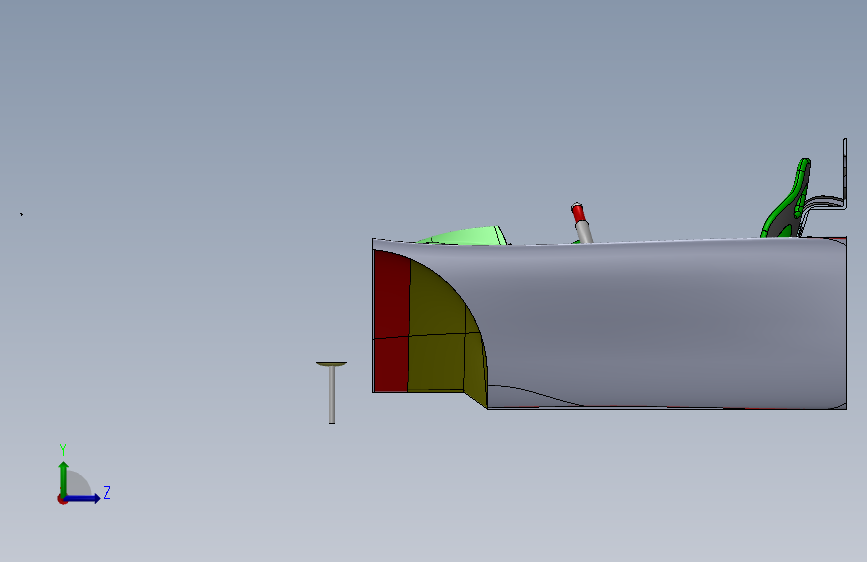
Task: Select the red knob of the lever
Action: click(x=578, y=212)
